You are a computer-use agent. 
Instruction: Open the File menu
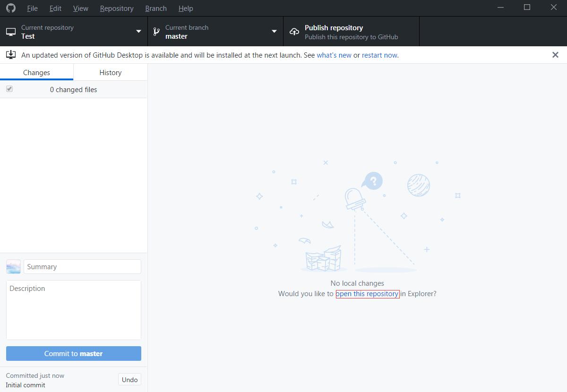[32, 8]
